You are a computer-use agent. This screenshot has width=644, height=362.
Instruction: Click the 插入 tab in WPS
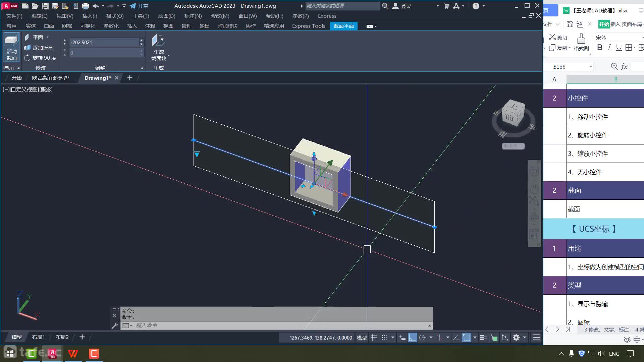coord(615,24)
